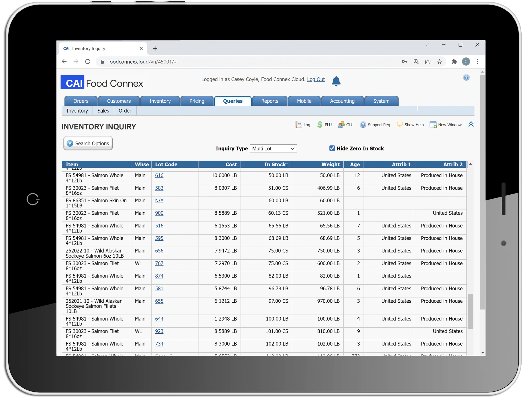Open inquiry in a New Window
Screen dimensions: 532x407
433,125
